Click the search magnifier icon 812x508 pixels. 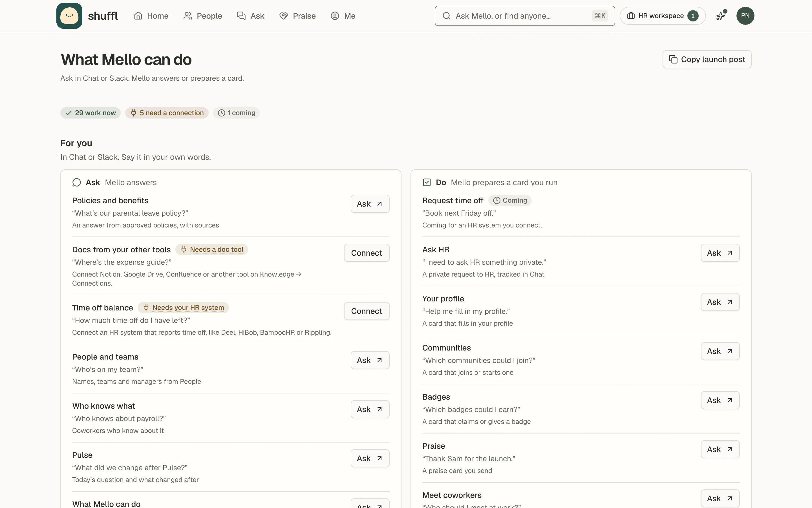446,16
